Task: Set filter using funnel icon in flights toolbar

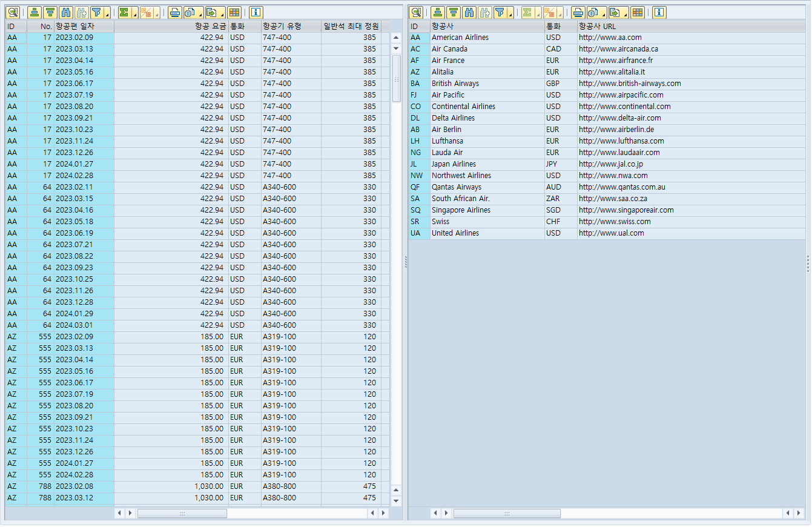Action: (x=96, y=12)
